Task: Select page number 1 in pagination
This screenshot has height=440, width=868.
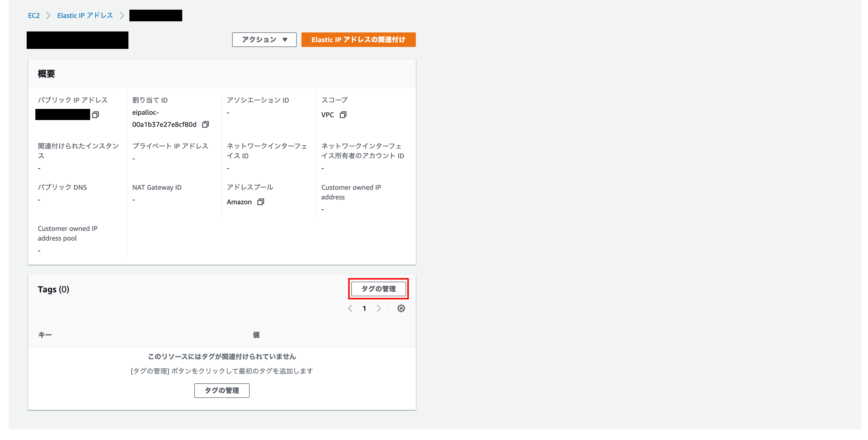Action: pos(364,308)
